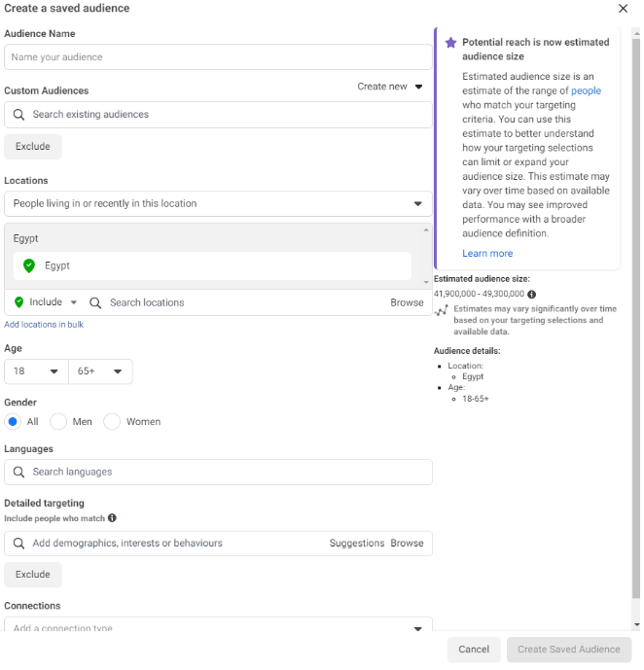Click the info icon beside estimated audience size

531,294
